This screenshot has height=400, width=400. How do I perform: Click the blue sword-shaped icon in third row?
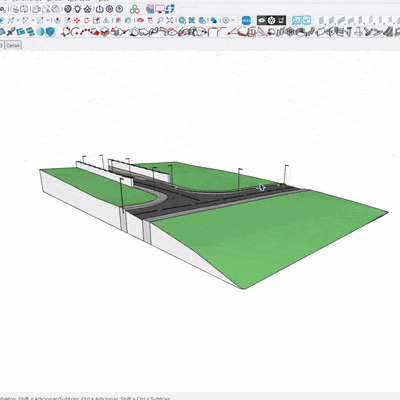point(11,32)
